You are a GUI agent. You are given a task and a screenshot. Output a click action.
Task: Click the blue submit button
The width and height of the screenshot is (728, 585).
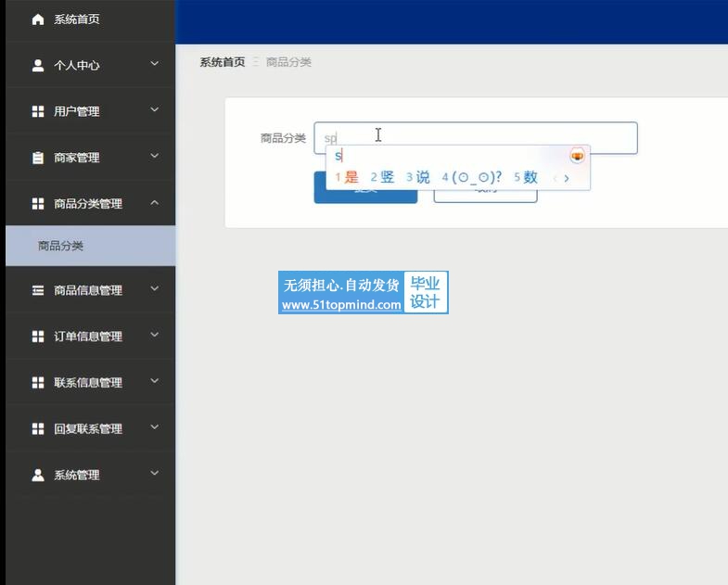click(365, 187)
